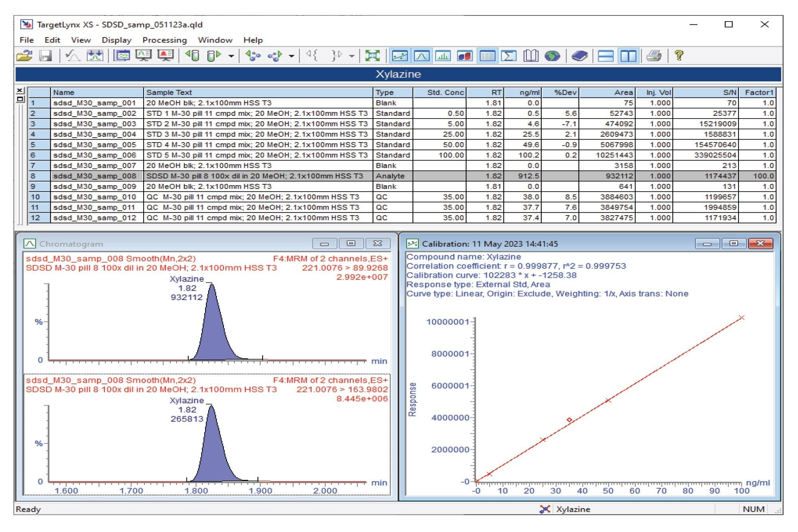
Task: Click the globe toolbar icon
Action: (552, 56)
